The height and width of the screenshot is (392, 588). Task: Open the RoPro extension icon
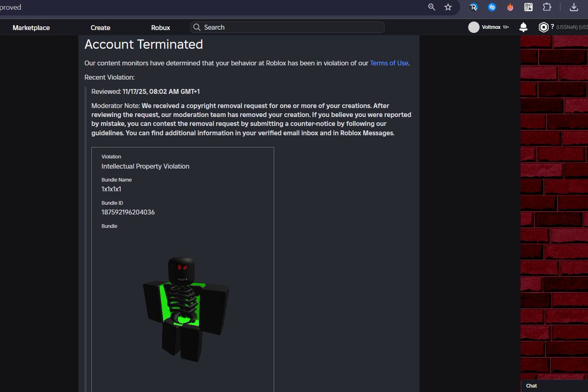pos(473,7)
